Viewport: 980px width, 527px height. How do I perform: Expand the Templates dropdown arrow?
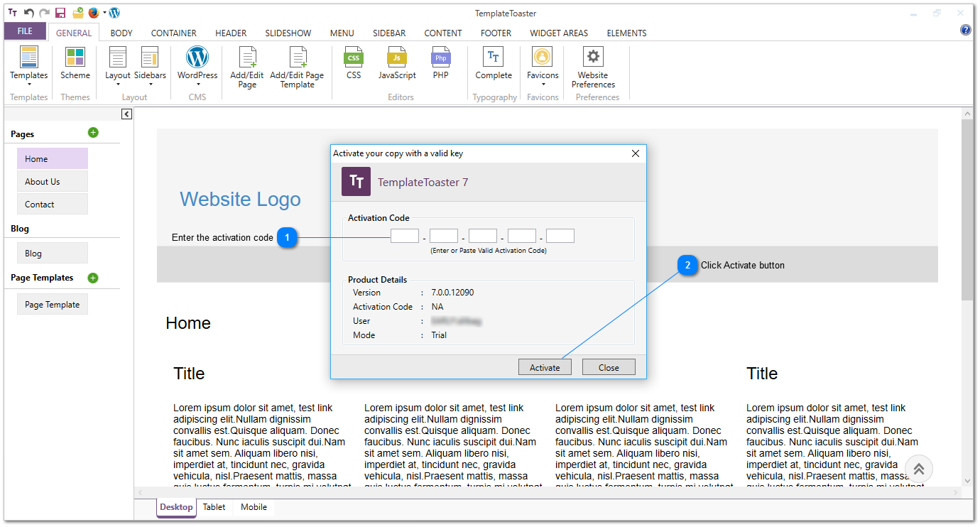(x=28, y=85)
